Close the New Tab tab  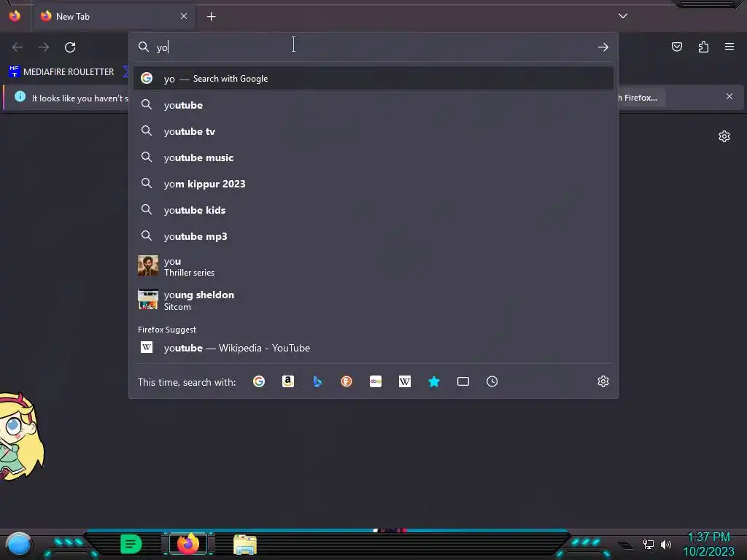184,16
